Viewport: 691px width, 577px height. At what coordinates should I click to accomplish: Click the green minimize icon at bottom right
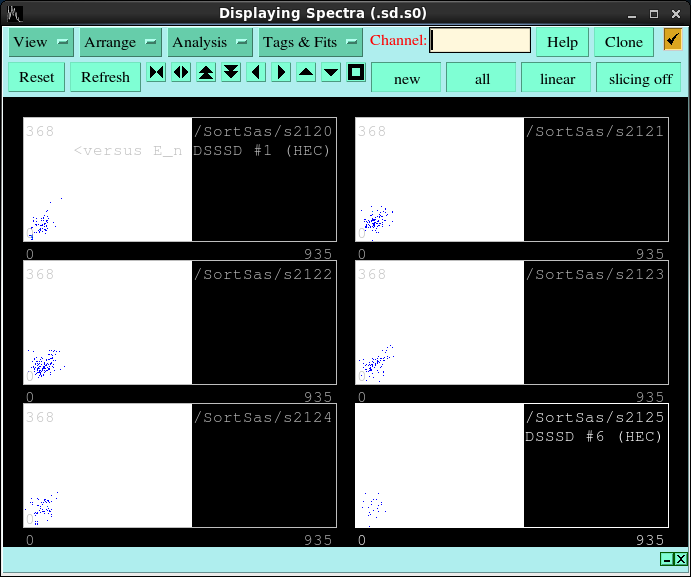click(x=667, y=559)
